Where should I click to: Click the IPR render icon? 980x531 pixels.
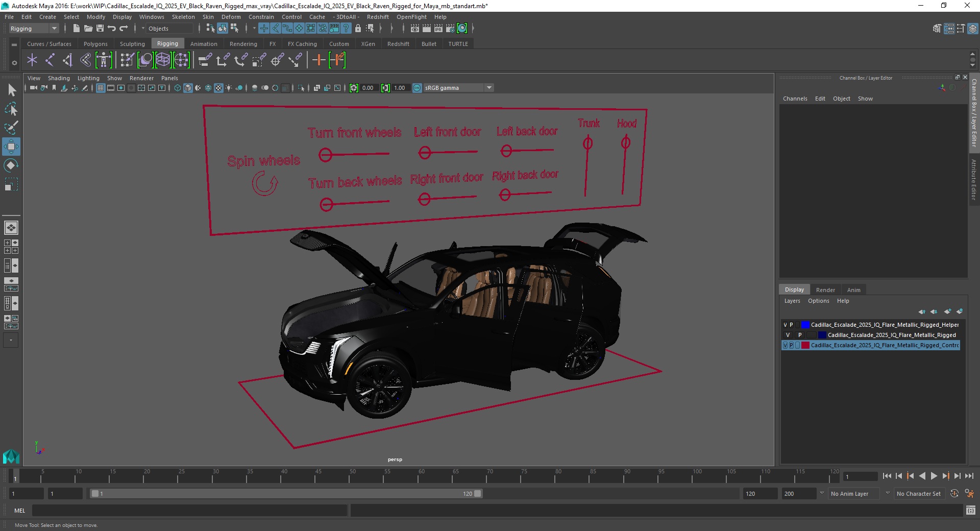click(438, 29)
